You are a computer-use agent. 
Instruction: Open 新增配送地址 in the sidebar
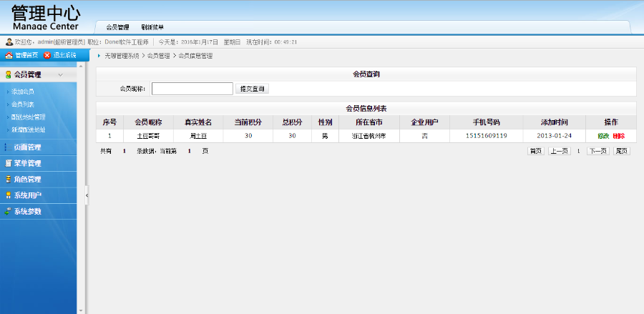click(x=29, y=129)
